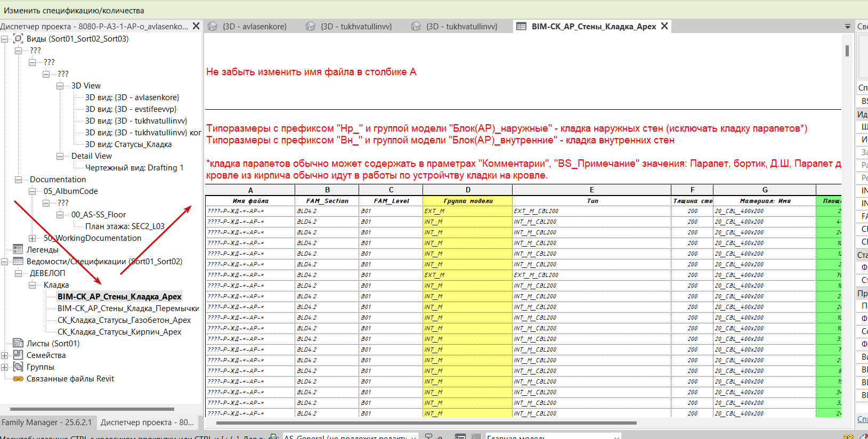Click the FAM_Level header cell
This screenshot has height=439, width=868.
391,201
